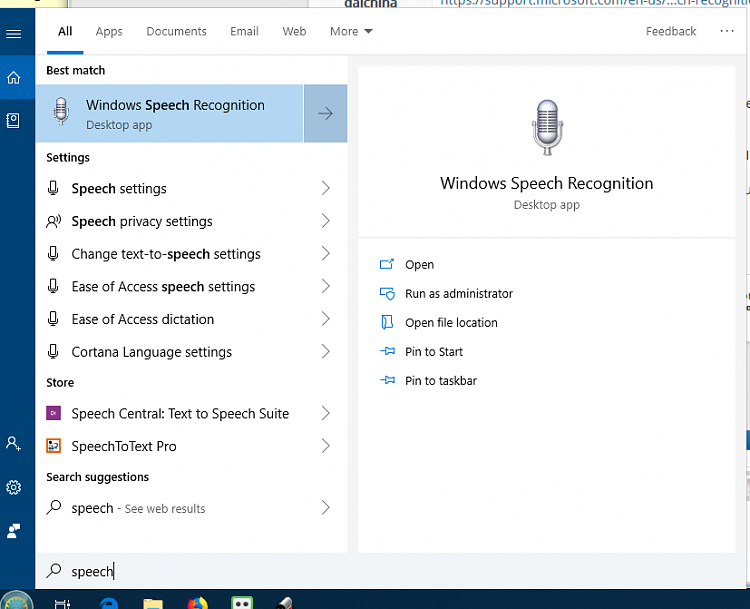Screen dimensions: 750x609
Task: Expand chevron for Change text-to-speech settings
Action: coord(326,254)
